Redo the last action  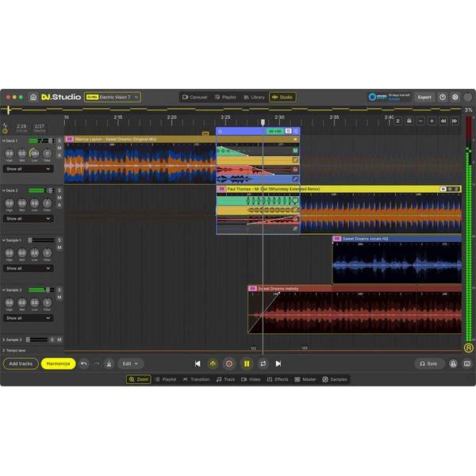(x=97, y=363)
